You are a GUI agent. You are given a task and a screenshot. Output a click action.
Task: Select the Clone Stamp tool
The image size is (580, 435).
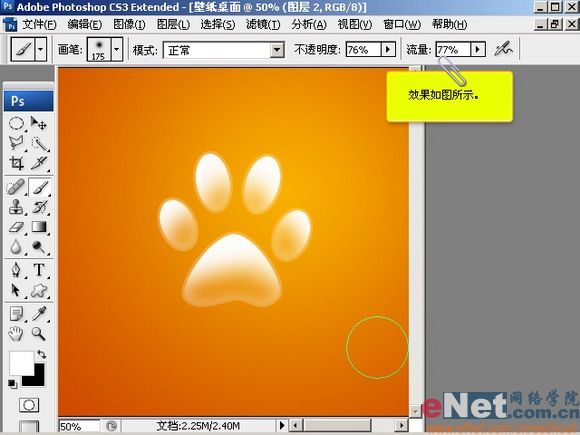click(16, 207)
